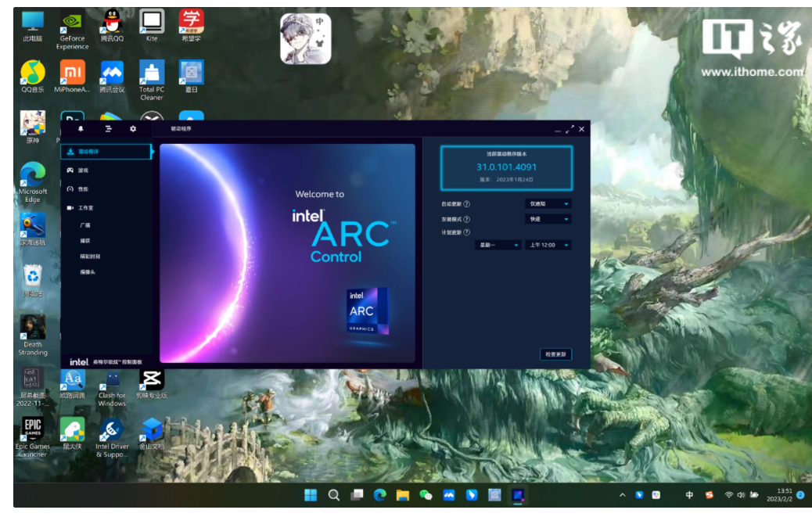This screenshot has width=812, height=517.
Task: Open the 安装模式 install mode dropdown
Action: (548, 219)
